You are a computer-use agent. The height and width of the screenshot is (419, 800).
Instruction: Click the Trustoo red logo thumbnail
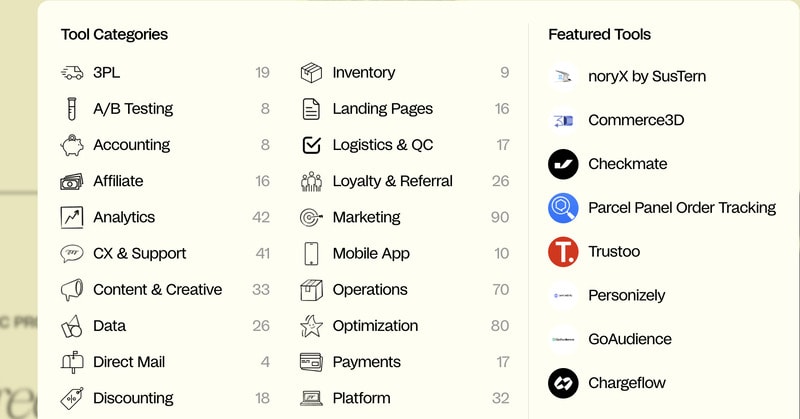(x=563, y=252)
